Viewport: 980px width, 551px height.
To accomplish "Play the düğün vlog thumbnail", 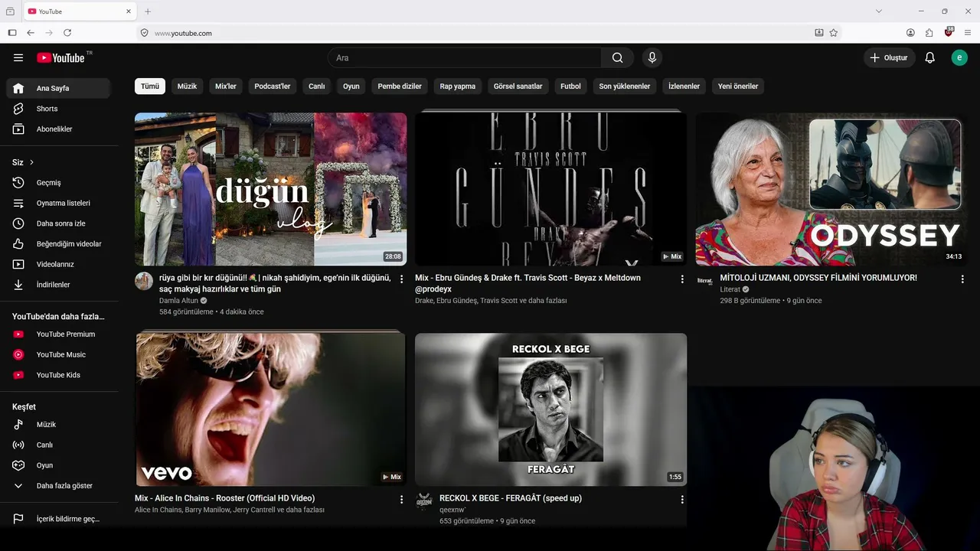I will [x=270, y=189].
